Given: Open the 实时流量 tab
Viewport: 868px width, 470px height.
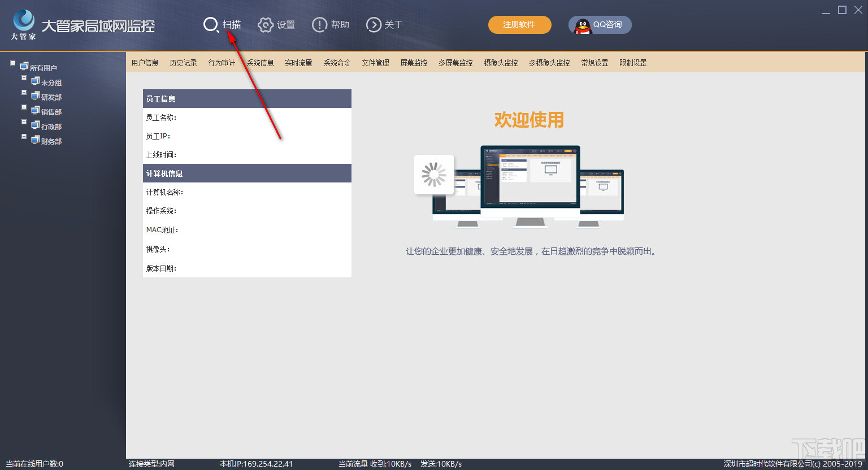Looking at the screenshot, I should tap(298, 63).
